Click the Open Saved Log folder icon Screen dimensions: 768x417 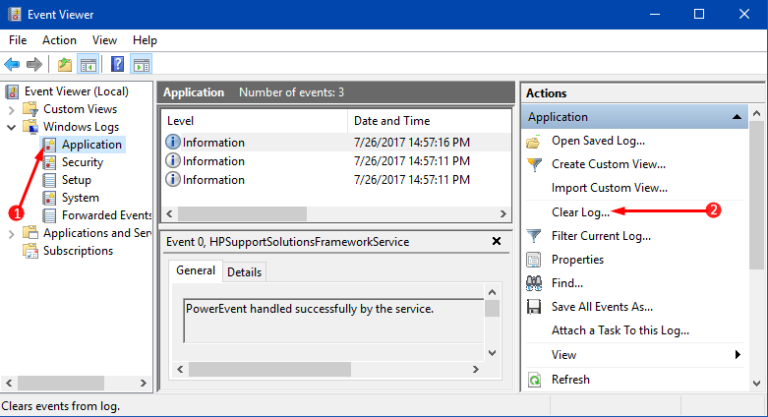[x=533, y=142]
